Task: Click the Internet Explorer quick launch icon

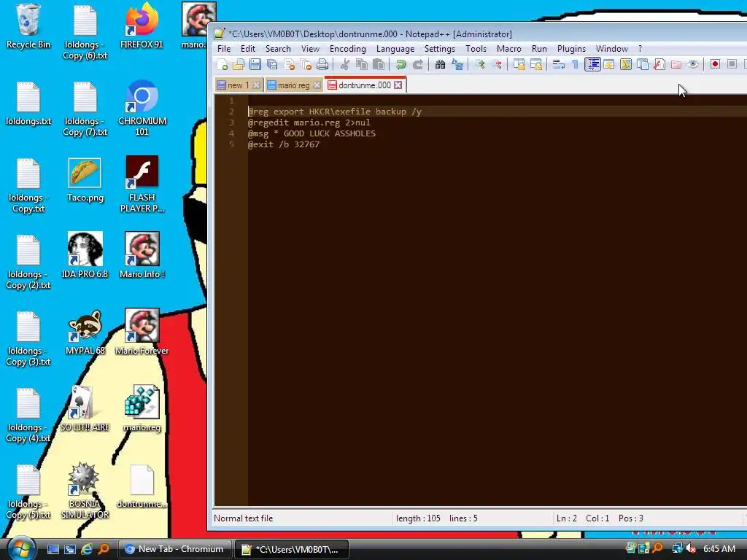Action: coord(87,549)
